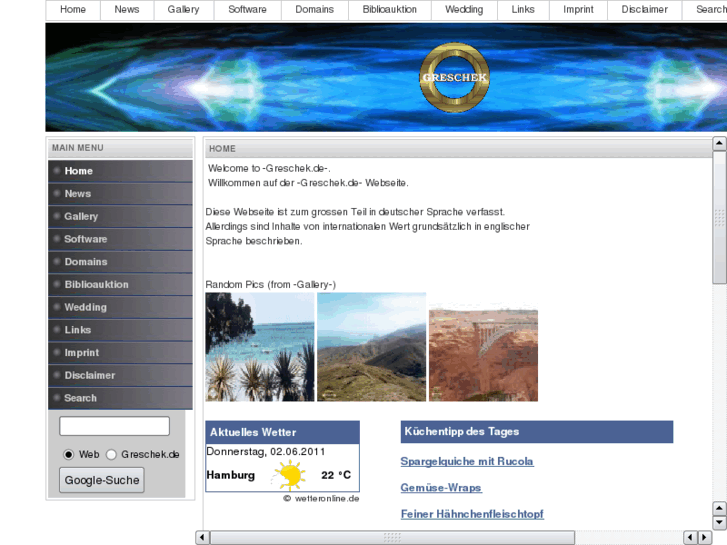This screenshot has height=545, width=727.
Task: Open the Feiner Hähnchenfleischtopf recipe link
Action: point(472,514)
